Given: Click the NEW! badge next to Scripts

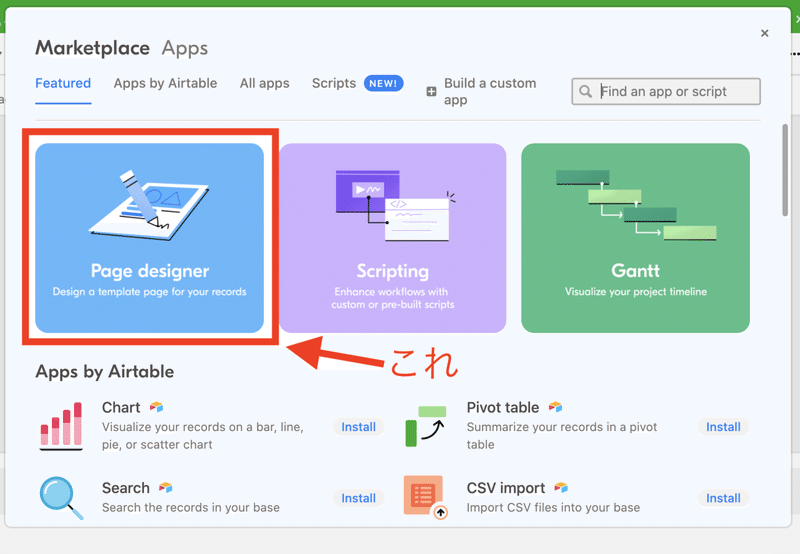Looking at the screenshot, I should 383,83.
